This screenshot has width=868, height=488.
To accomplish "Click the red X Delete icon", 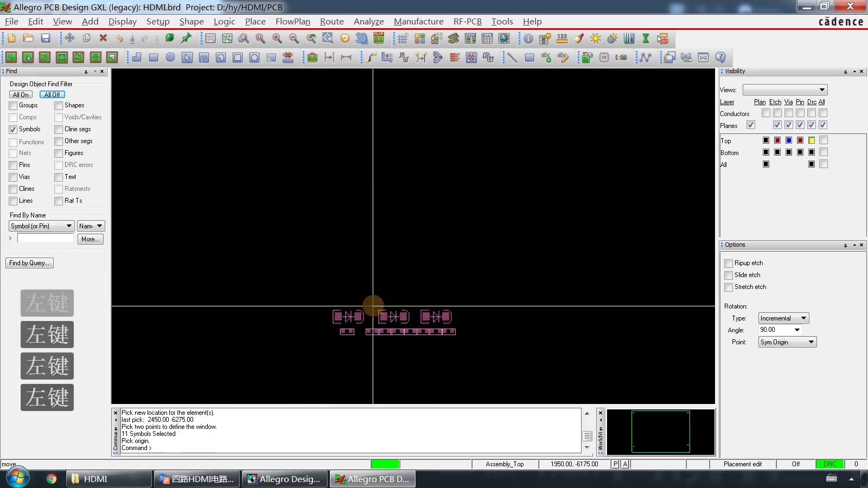I will 103,38.
